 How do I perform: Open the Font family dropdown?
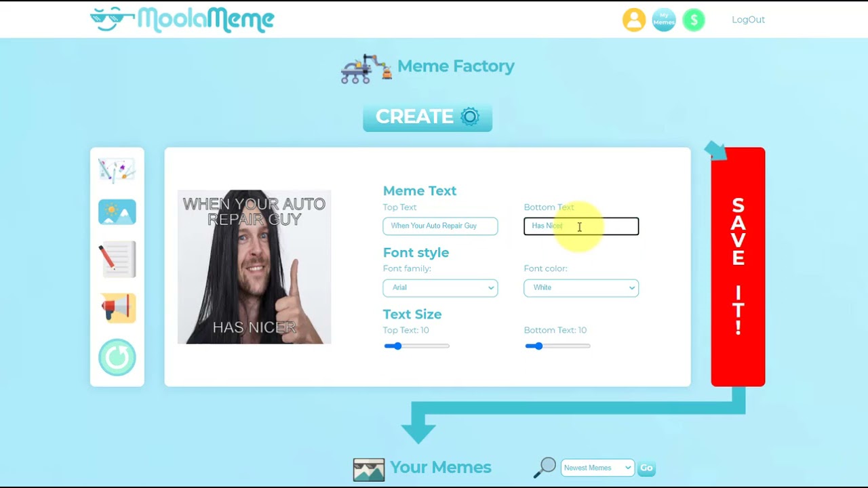tap(440, 287)
